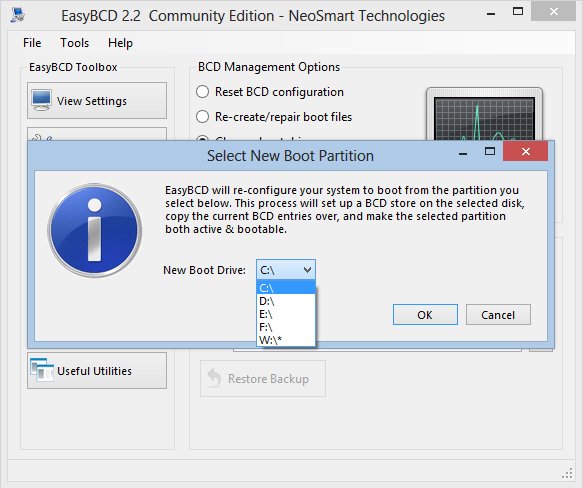
Task: Choose D:\ from the drive list
Action: (286, 301)
